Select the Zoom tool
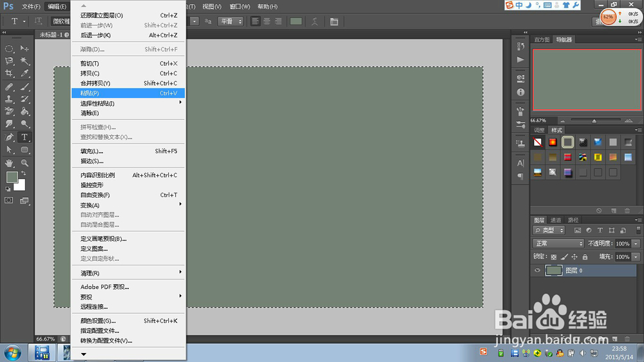The width and height of the screenshot is (644, 362). coord(24,163)
